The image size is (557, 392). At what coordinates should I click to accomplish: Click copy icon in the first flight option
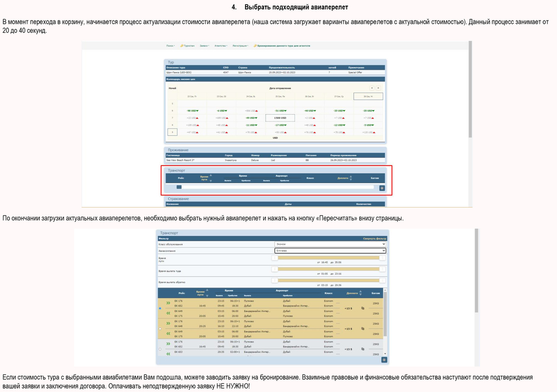(363, 308)
